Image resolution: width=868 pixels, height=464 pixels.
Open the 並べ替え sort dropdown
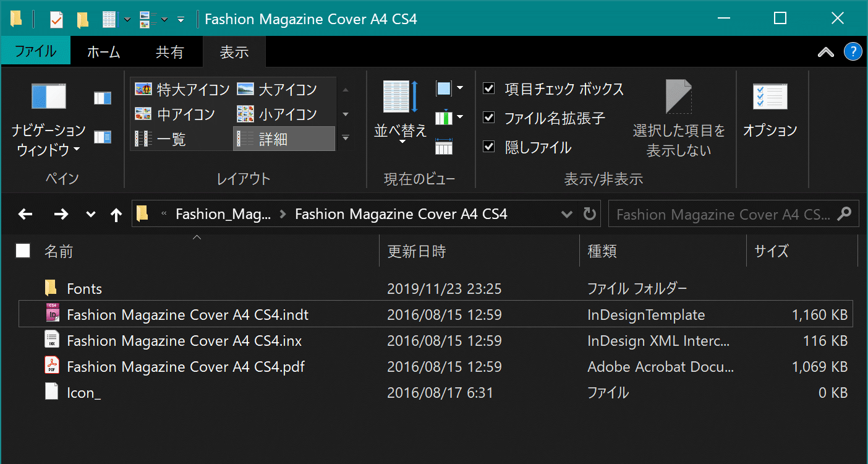pyautogui.click(x=401, y=113)
